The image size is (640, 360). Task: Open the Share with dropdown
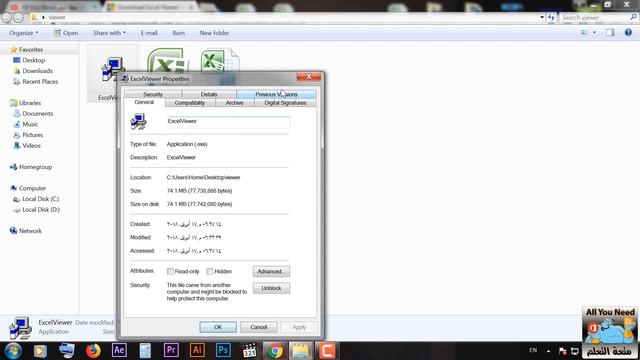click(x=109, y=33)
